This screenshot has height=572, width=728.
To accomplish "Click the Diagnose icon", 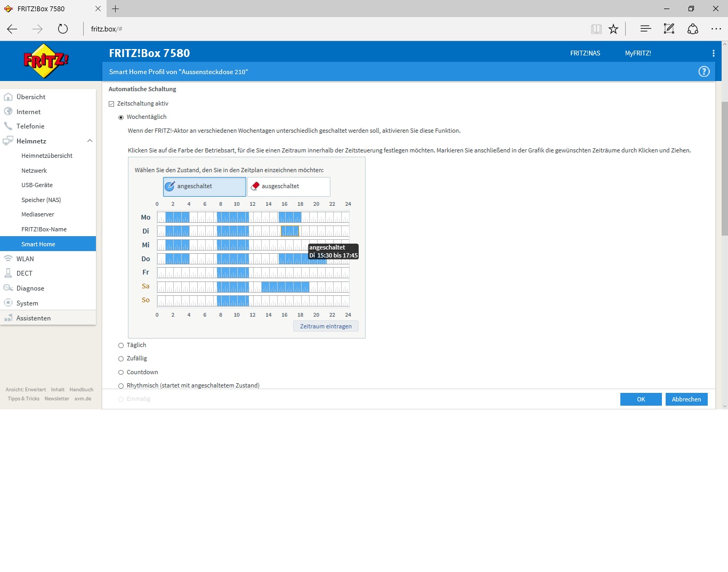I will 8,288.
